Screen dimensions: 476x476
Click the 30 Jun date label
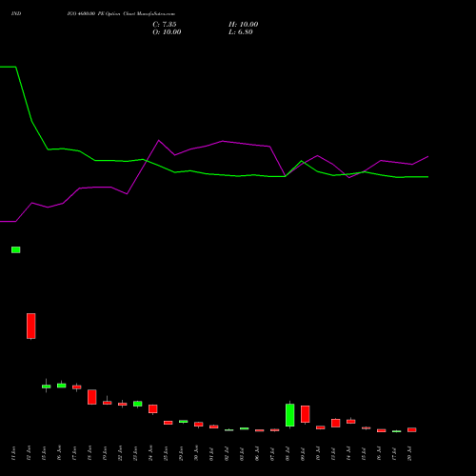point(196,453)
